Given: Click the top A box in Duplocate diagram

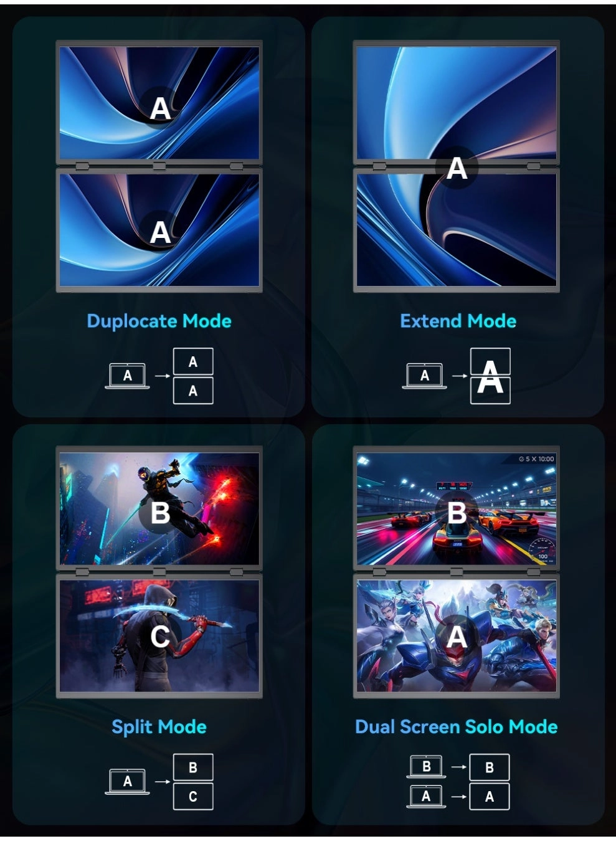Looking at the screenshot, I should (x=193, y=361).
